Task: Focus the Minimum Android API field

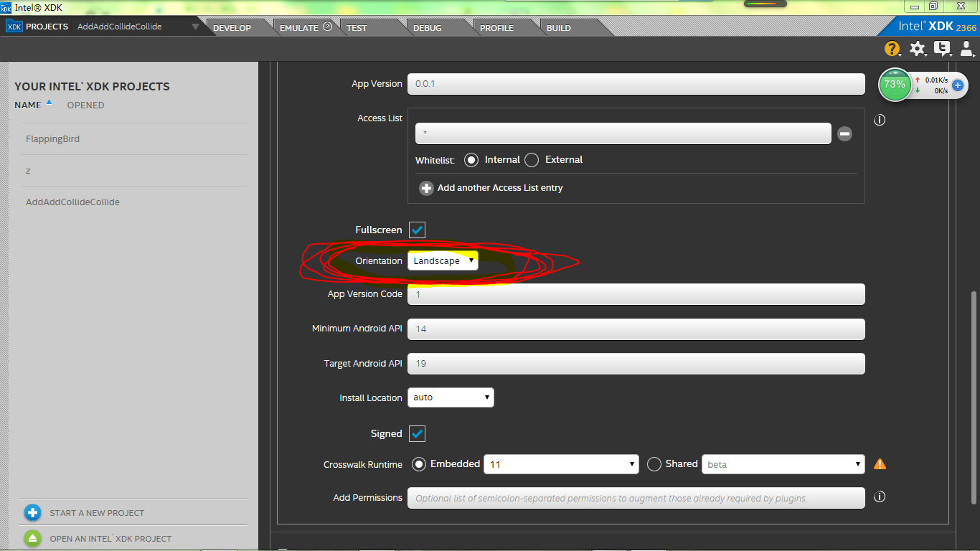Action: [x=636, y=329]
